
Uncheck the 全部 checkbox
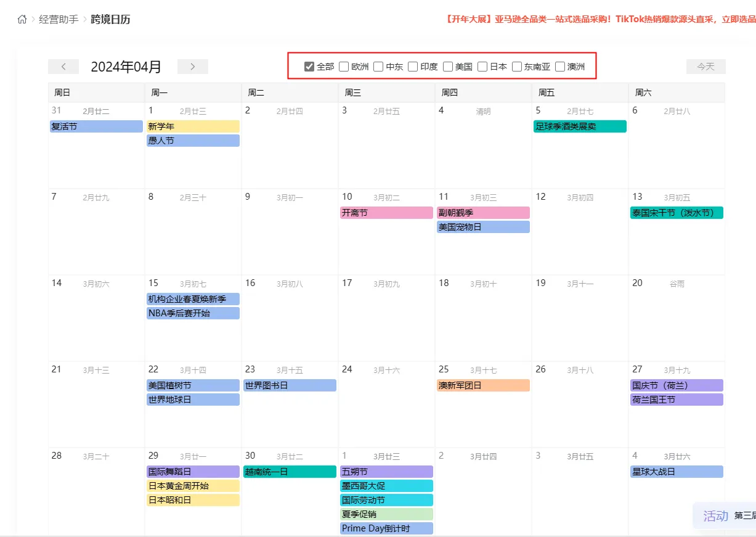(x=309, y=67)
